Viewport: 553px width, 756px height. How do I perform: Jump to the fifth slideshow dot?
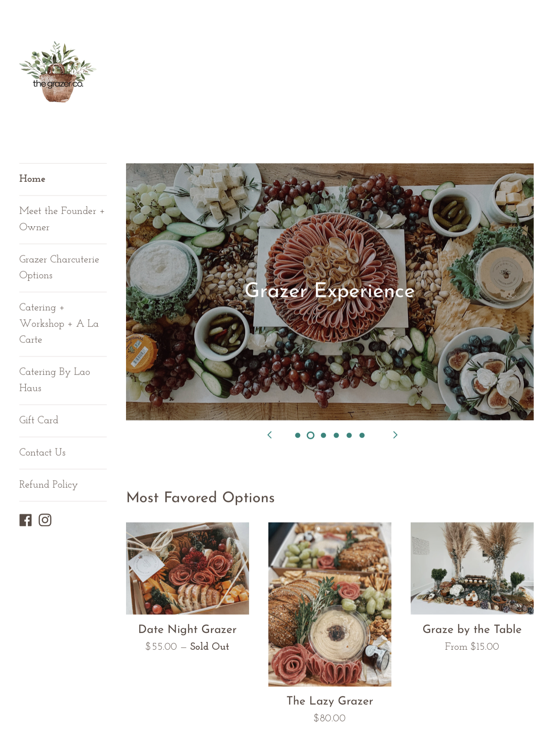pyautogui.click(x=349, y=435)
